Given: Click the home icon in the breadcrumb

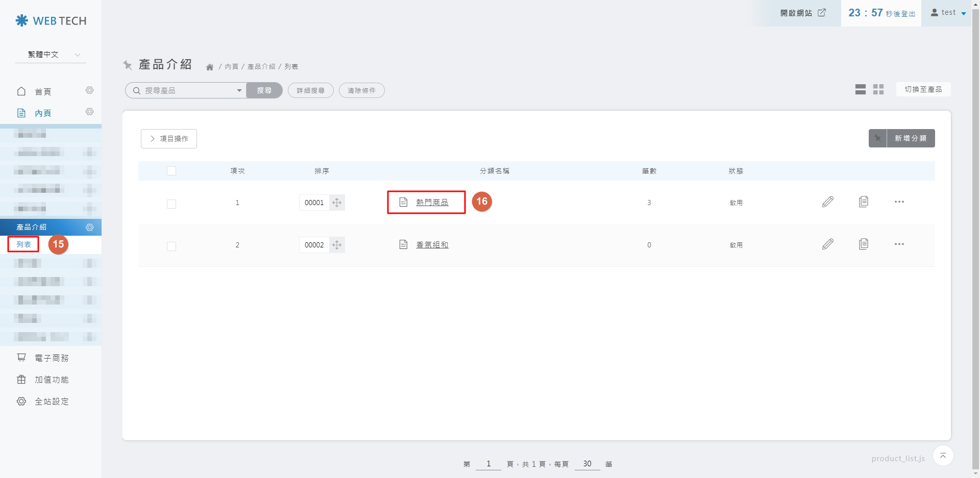Looking at the screenshot, I should click(210, 66).
